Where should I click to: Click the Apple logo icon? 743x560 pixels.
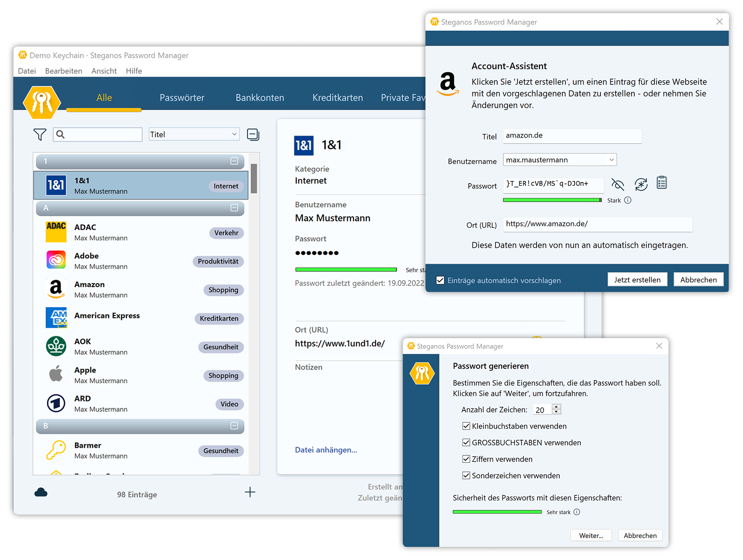coord(56,374)
